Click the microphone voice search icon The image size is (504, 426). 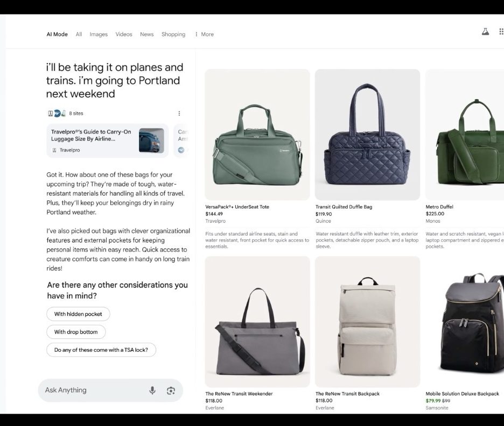pyautogui.click(x=152, y=390)
